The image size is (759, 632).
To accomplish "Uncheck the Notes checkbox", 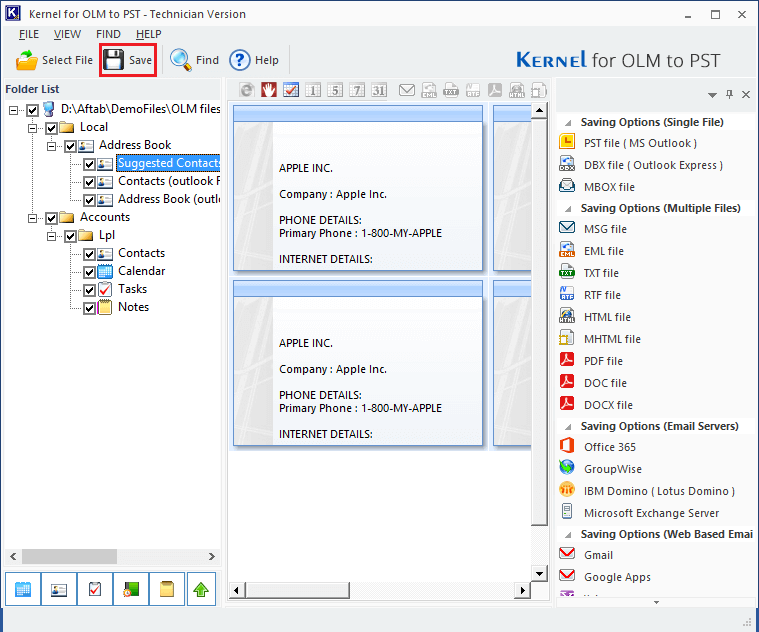I will pos(89,308).
